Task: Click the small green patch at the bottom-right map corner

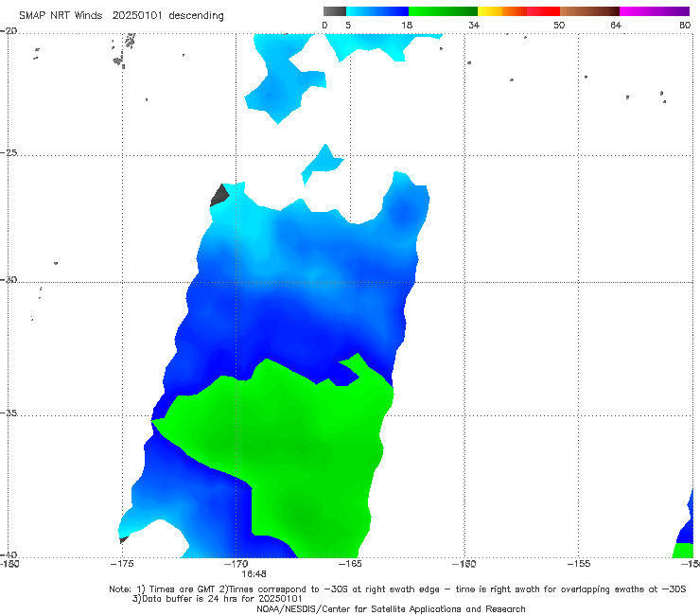Action: (683, 551)
